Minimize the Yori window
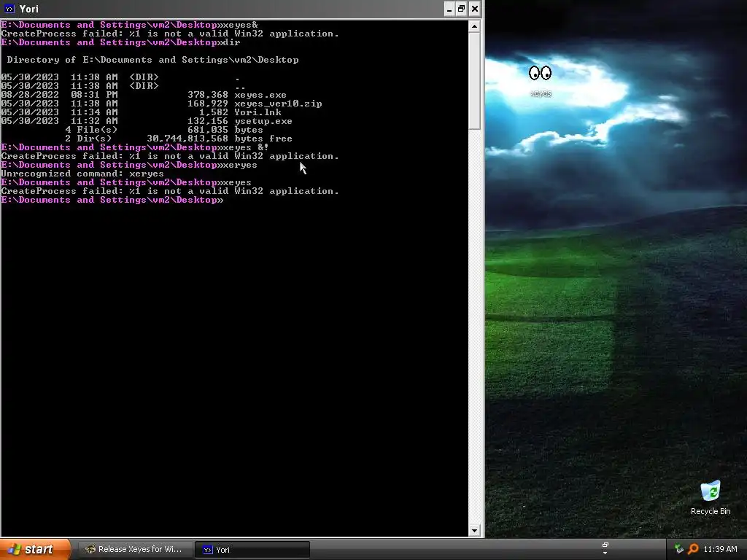 click(x=449, y=9)
